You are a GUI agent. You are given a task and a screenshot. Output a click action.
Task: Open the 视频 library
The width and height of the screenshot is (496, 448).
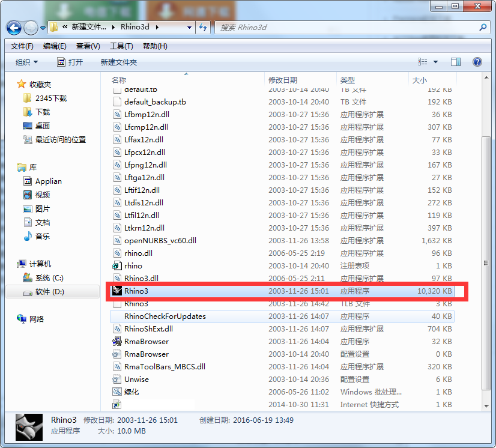coord(43,195)
